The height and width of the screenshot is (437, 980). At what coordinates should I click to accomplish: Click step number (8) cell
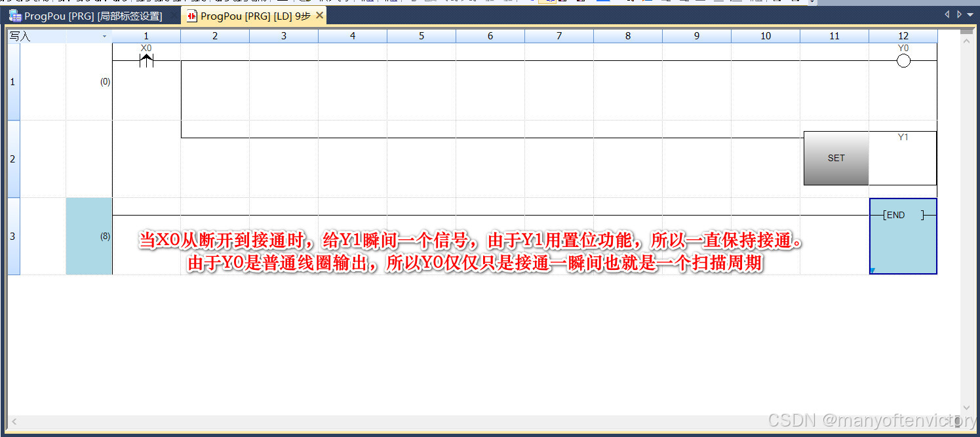[89, 236]
